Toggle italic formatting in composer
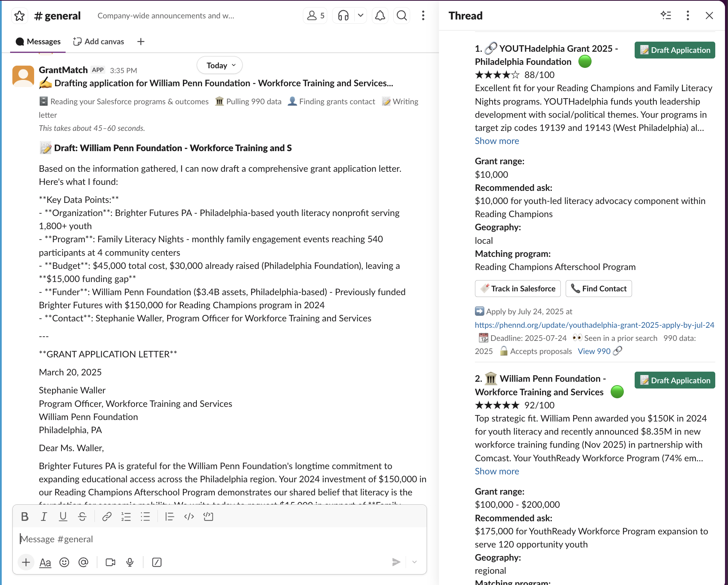Viewport: 728px width, 585px height. (x=44, y=517)
